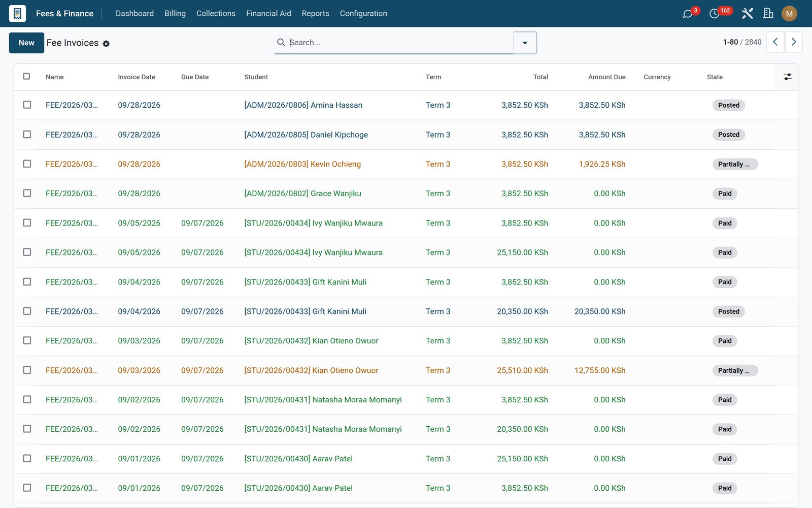Open the chat messages icon with badge 3

688,14
